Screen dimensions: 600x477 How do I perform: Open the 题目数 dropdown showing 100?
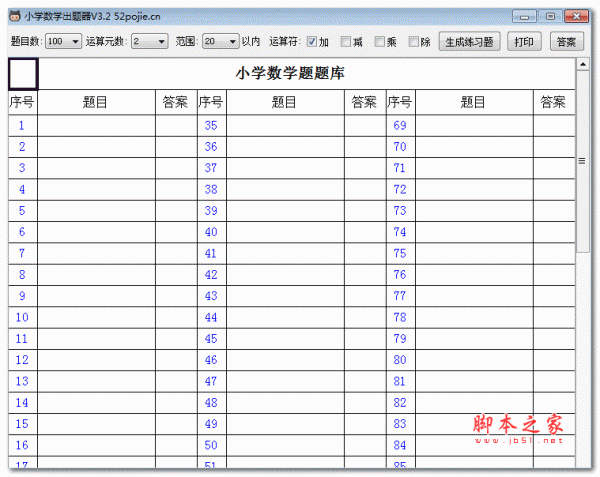point(64,41)
